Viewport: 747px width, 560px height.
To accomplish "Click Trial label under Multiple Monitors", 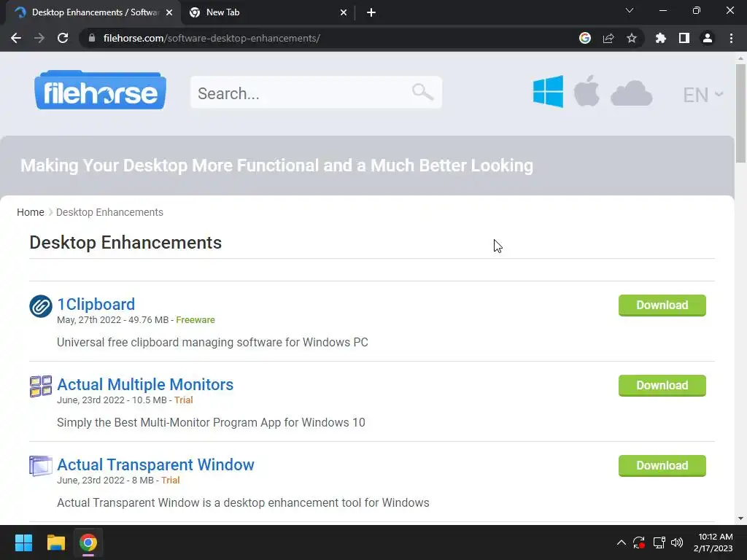I will coord(183,400).
